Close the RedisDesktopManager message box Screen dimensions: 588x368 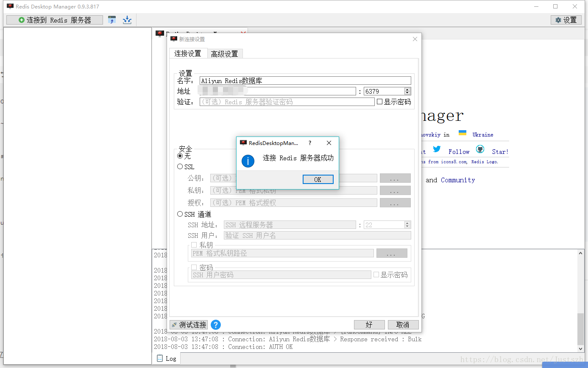click(x=329, y=143)
